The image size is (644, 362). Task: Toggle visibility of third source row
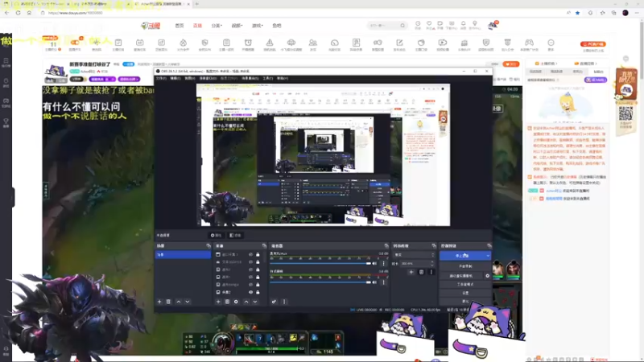(250, 269)
